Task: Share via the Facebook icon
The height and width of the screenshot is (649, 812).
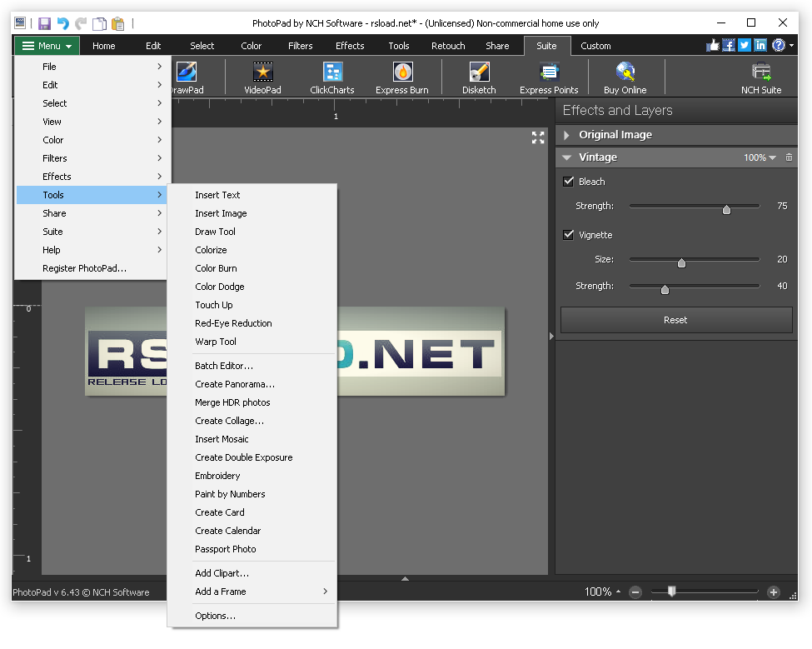Action: click(x=729, y=45)
